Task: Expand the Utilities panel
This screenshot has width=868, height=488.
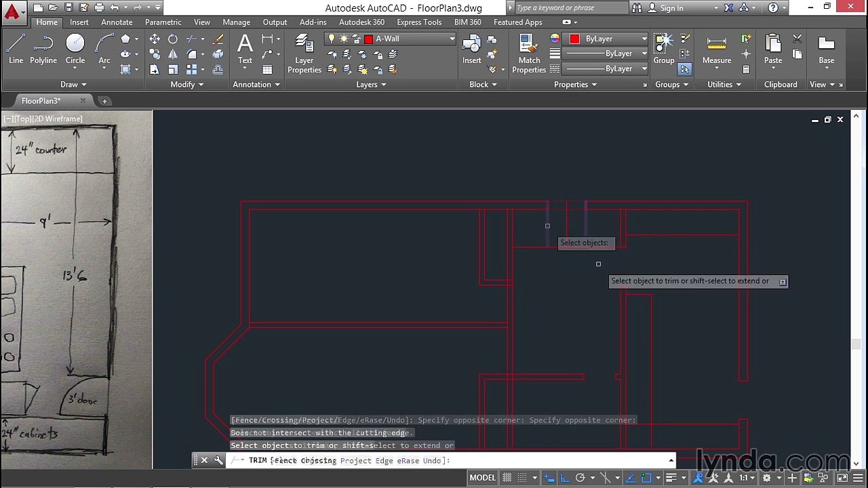Action: tap(724, 85)
